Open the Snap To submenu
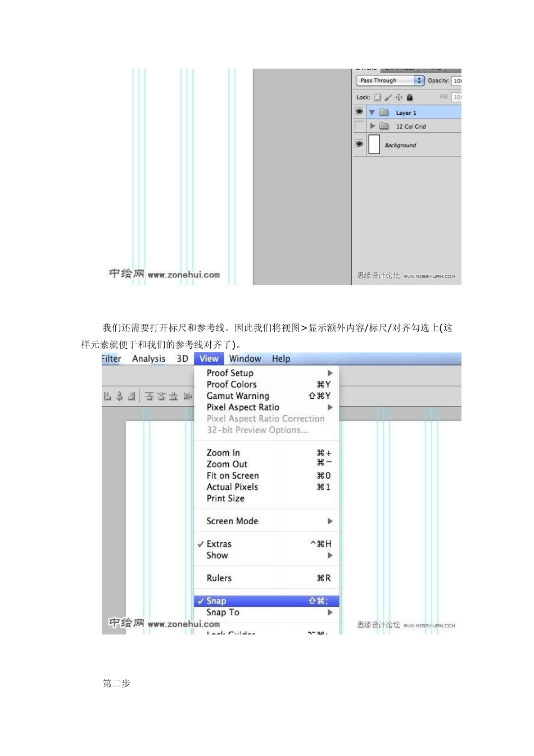The width and height of the screenshot is (534, 756). (266, 612)
